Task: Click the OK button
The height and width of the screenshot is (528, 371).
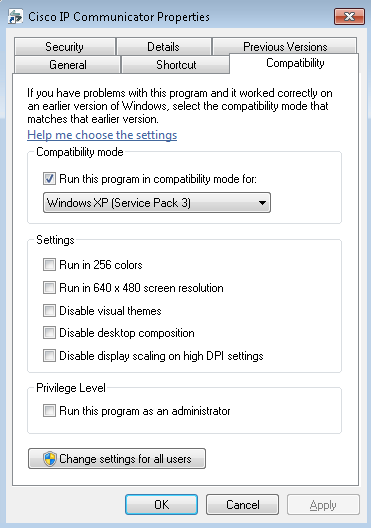Action: 161,504
